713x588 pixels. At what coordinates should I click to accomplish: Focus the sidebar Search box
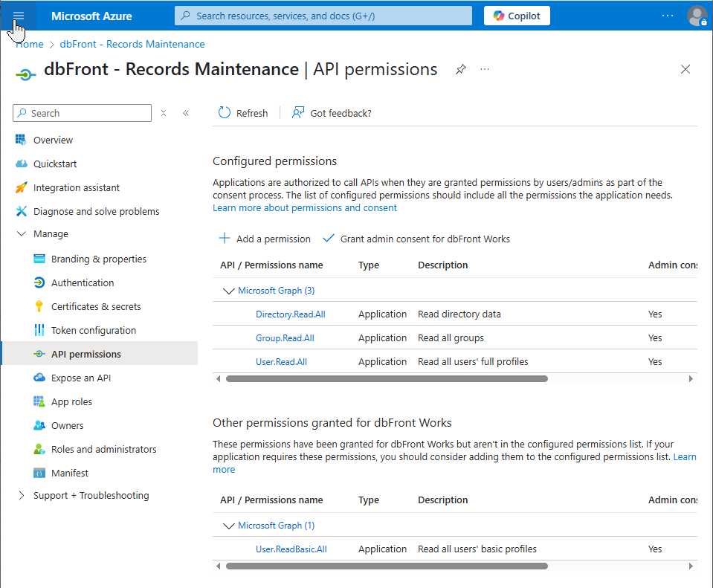pos(83,113)
